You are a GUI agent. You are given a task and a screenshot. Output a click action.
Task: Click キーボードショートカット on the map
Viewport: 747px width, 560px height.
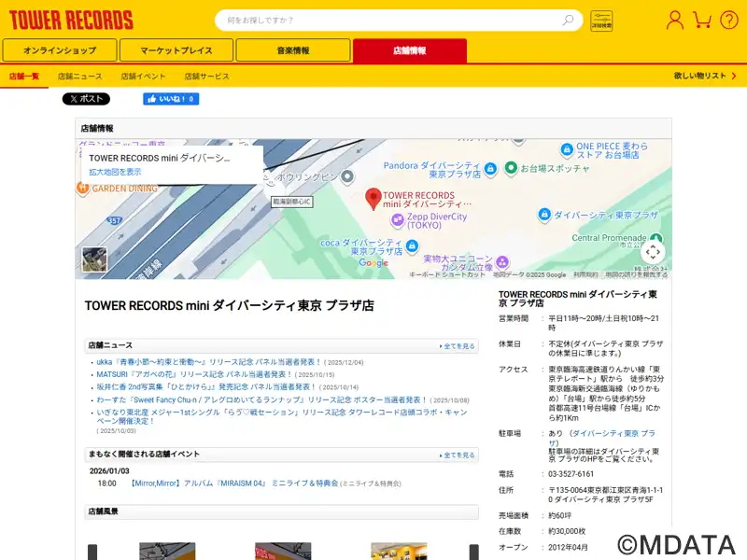point(447,274)
